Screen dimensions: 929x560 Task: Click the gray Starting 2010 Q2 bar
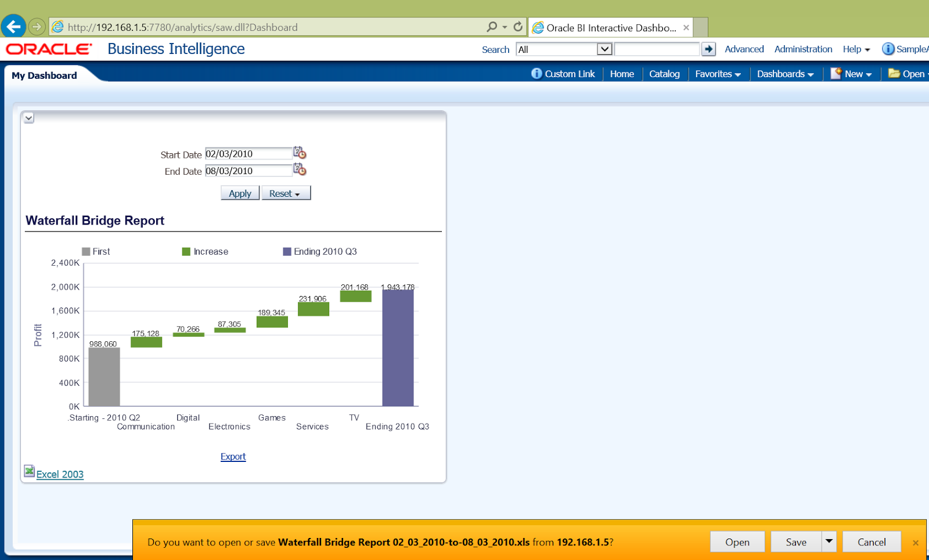[x=104, y=377]
